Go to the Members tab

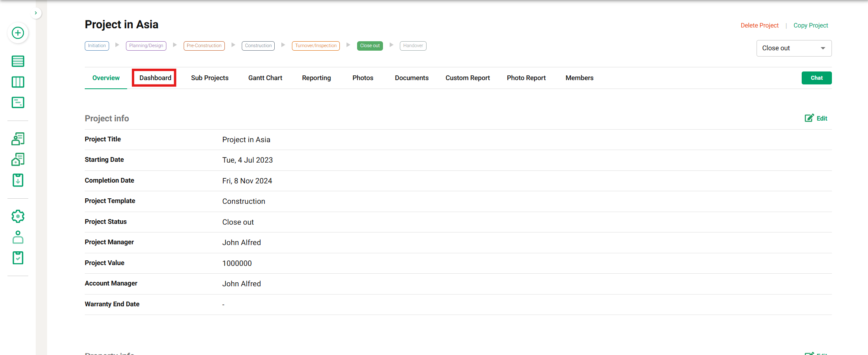579,78
